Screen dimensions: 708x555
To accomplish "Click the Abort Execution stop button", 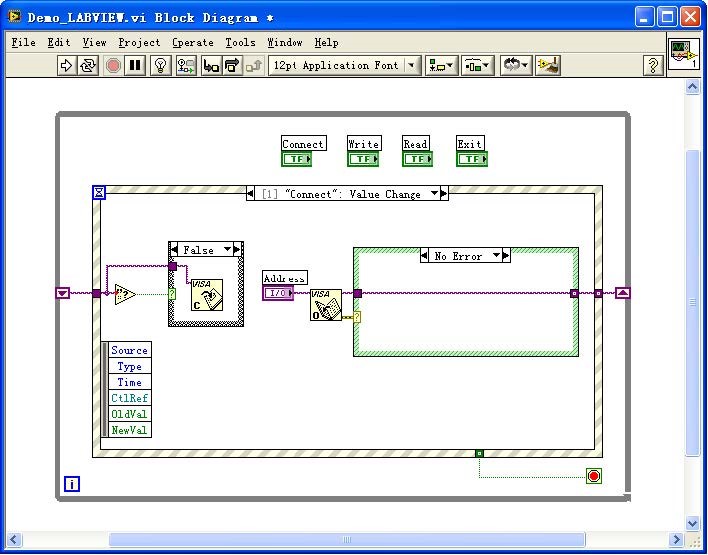I will pyautogui.click(x=113, y=65).
